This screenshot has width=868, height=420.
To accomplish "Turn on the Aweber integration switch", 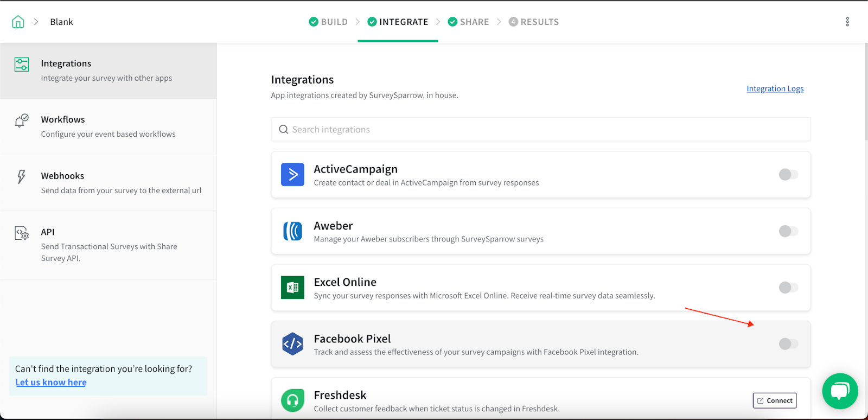I will [788, 231].
